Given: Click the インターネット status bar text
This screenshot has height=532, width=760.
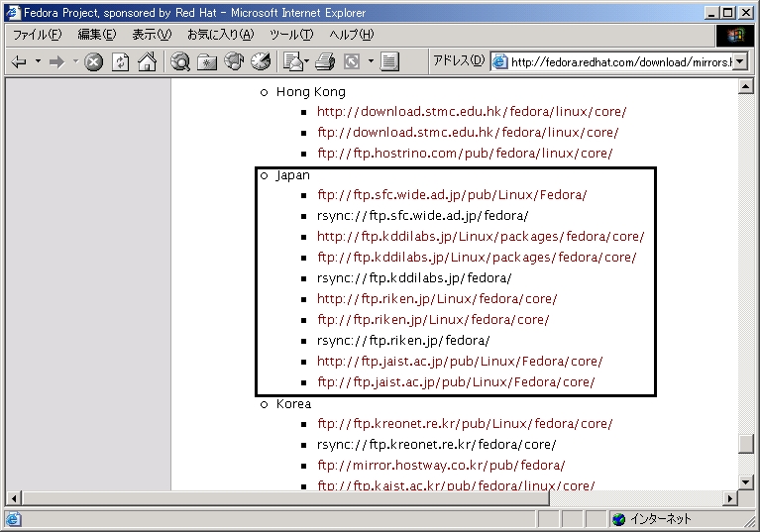Looking at the screenshot, I should pyautogui.click(x=661, y=519).
